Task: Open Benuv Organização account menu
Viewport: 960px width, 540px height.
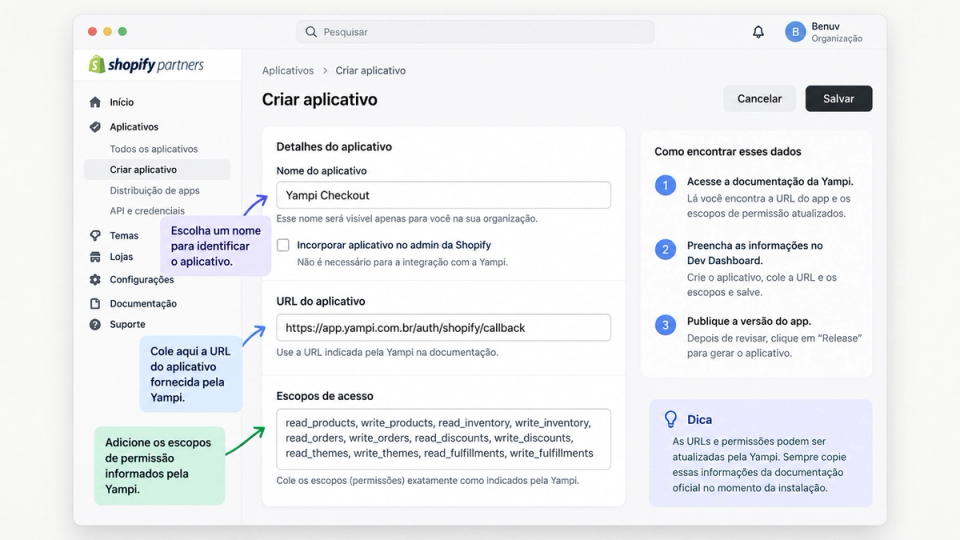Action: tap(824, 32)
